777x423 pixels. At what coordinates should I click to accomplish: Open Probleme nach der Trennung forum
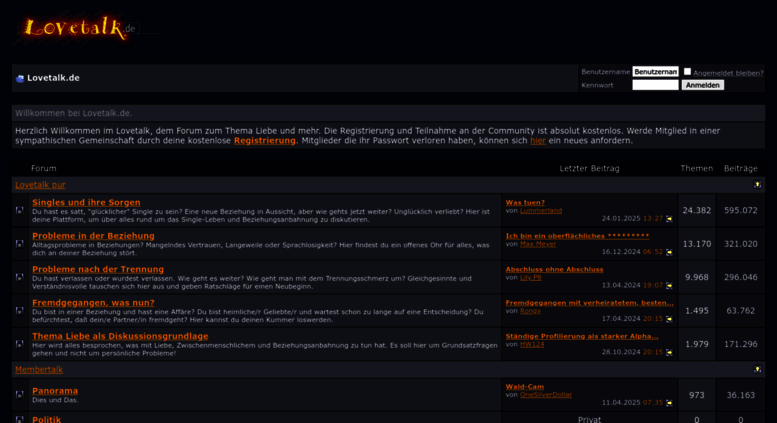click(x=98, y=269)
